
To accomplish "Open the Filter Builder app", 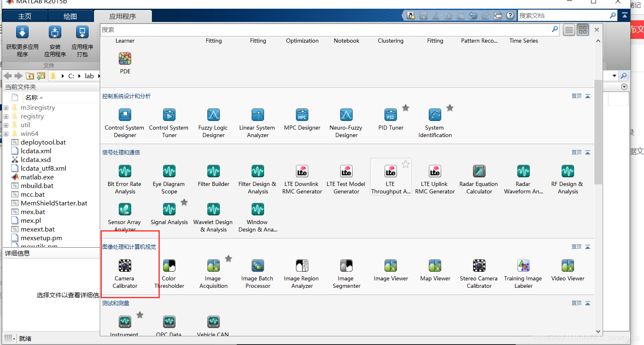I will [213, 176].
